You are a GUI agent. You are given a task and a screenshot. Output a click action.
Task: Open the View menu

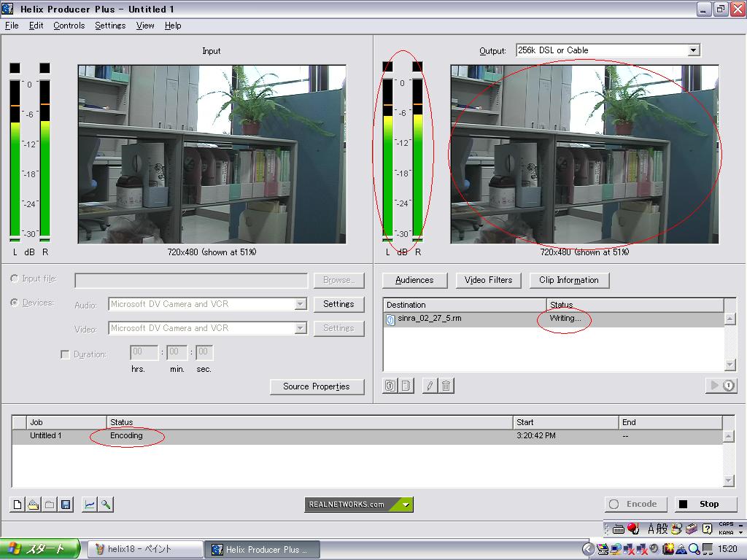(145, 26)
